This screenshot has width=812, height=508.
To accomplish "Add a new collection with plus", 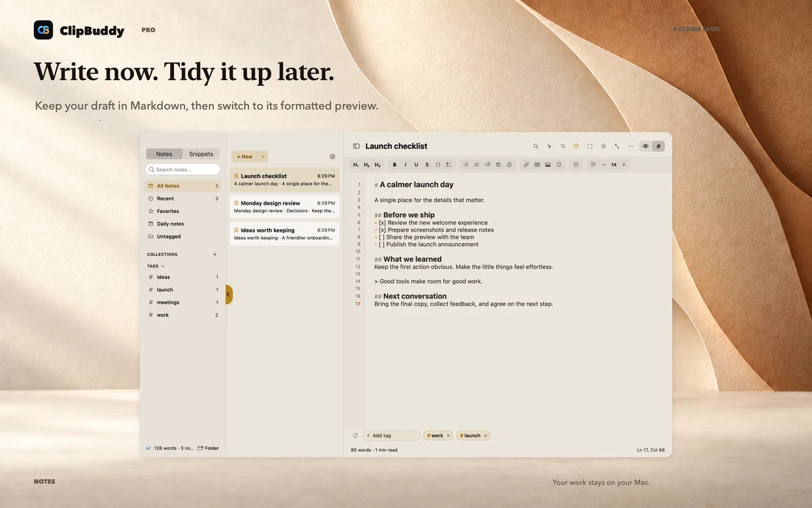I will (x=215, y=255).
